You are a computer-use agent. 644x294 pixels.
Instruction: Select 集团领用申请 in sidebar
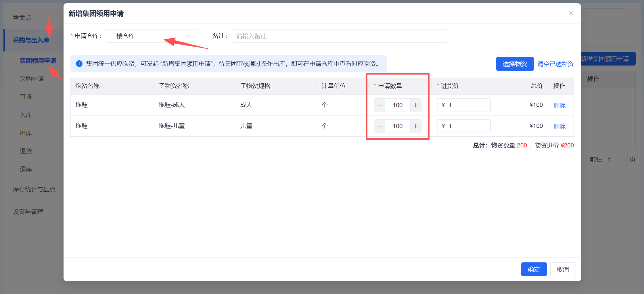click(x=38, y=61)
